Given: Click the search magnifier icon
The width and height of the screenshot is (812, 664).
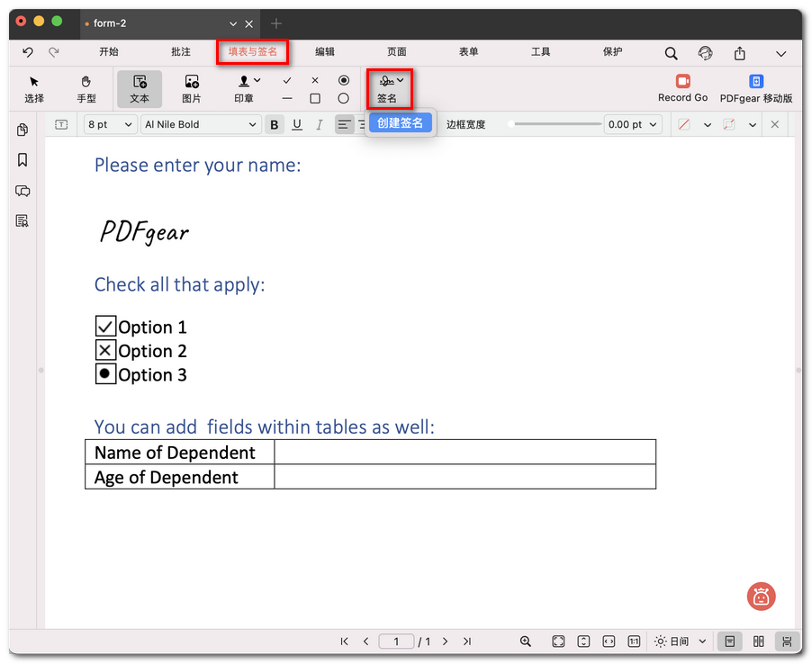Looking at the screenshot, I should 671,53.
